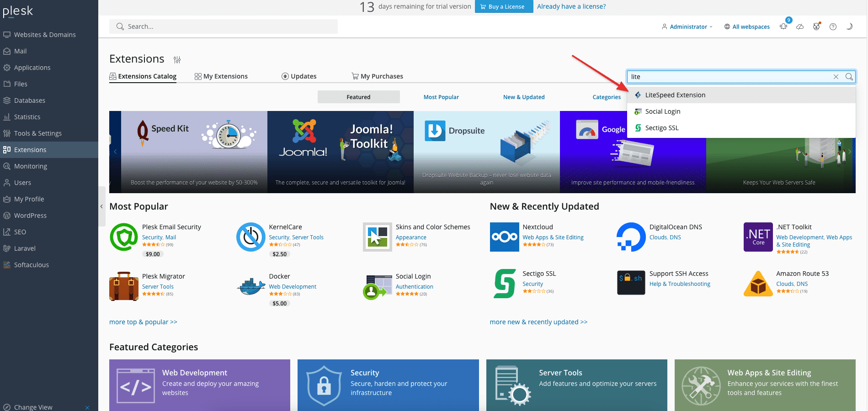
Task: Open the owl advisor icon
Action: [816, 26]
